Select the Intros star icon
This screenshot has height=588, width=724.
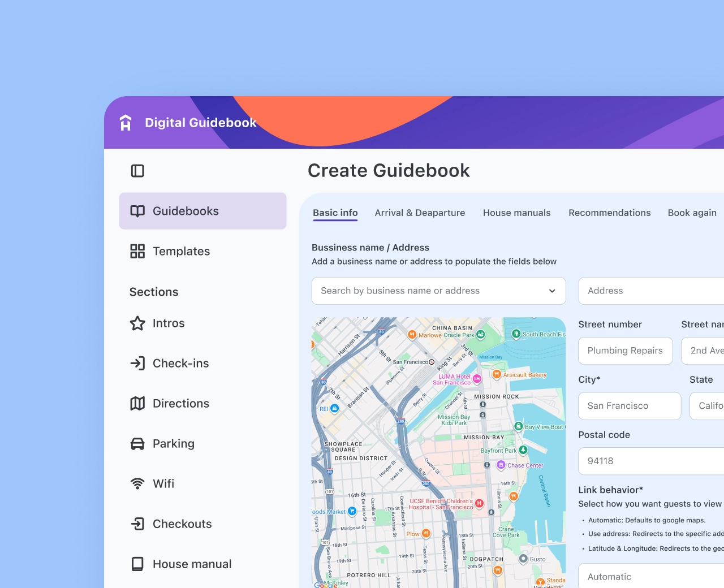[137, 323]
